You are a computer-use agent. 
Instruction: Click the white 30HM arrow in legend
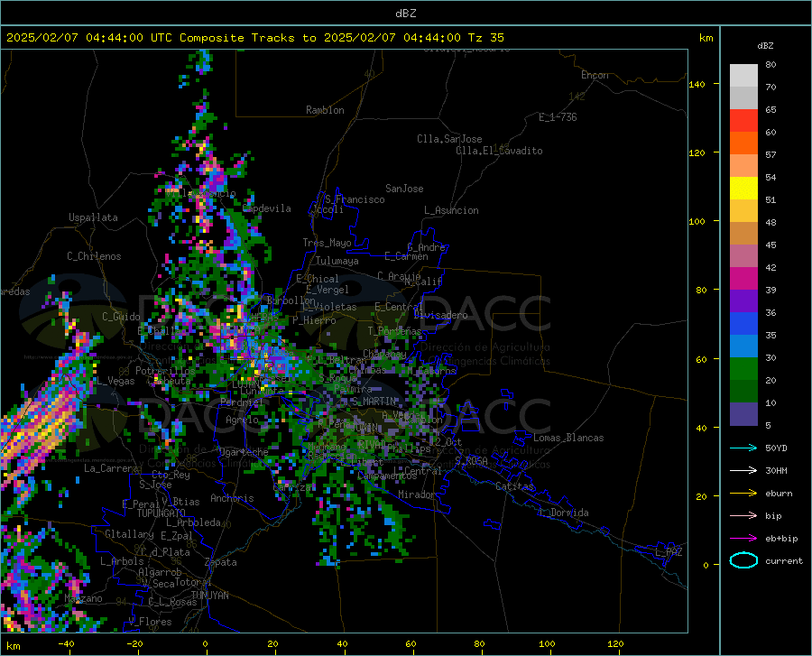[x=743, y=471]
